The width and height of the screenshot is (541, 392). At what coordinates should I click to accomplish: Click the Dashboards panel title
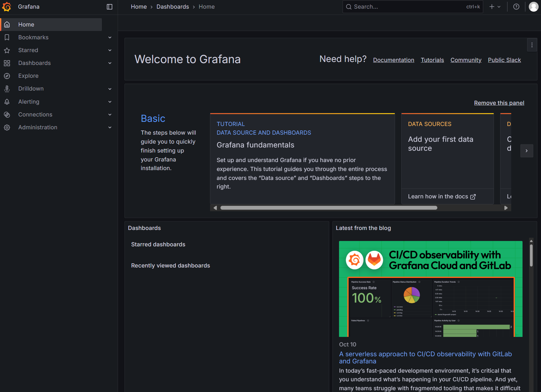[x=144, y=228]
